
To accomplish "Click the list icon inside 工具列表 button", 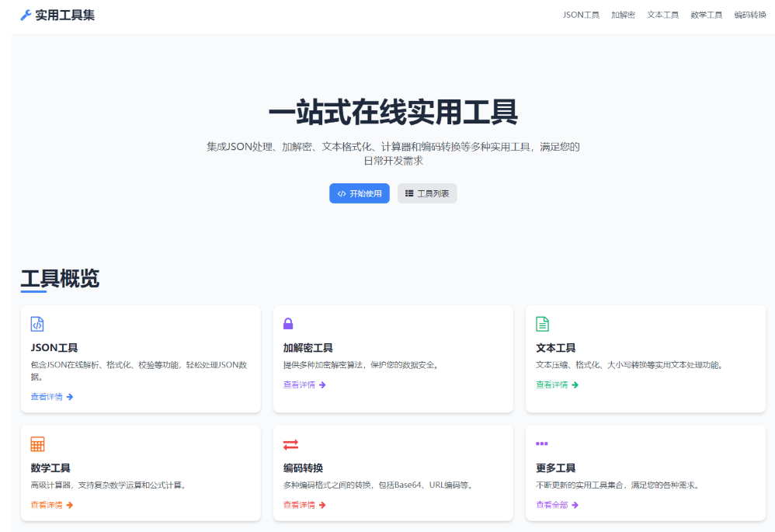I will point(409,193).
